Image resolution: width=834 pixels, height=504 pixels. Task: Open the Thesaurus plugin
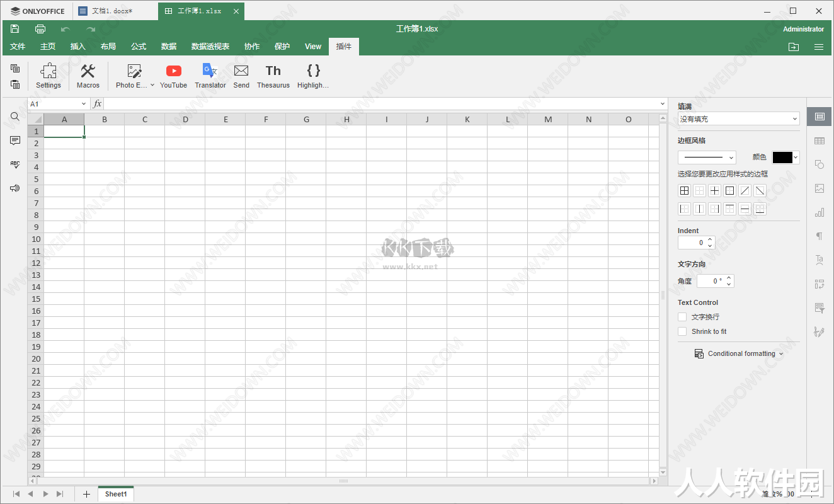point(273,76)
